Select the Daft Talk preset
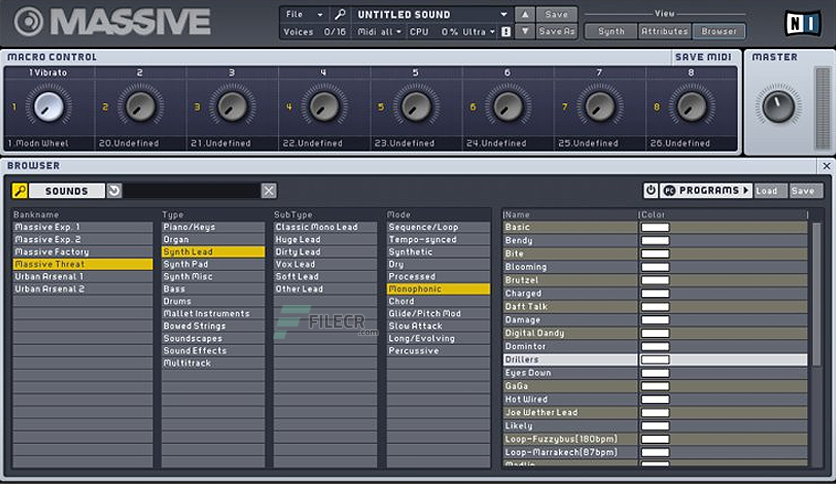 tap(655, 306)
